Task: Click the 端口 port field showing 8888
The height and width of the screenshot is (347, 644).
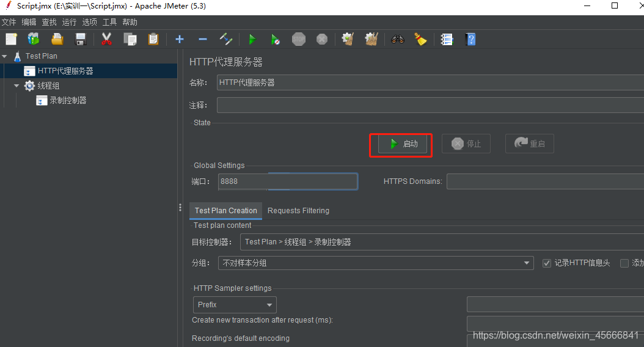Action: click(x=288, y=181)
